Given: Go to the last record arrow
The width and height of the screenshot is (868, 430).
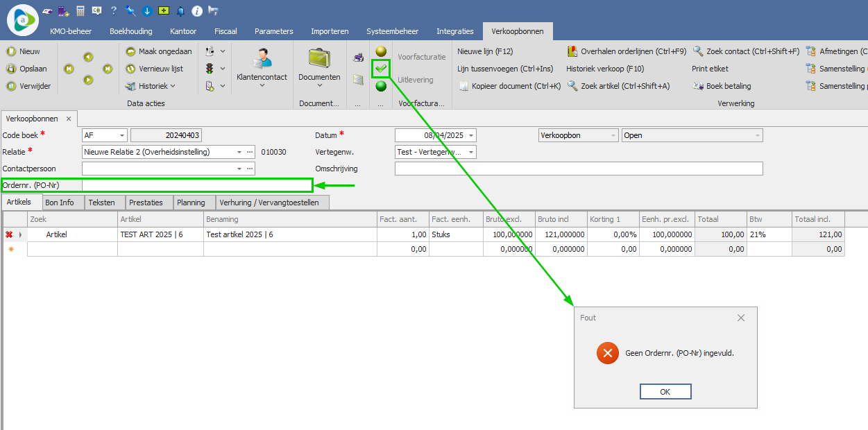Looking at the screenshot, I should (x=108, y=69).
